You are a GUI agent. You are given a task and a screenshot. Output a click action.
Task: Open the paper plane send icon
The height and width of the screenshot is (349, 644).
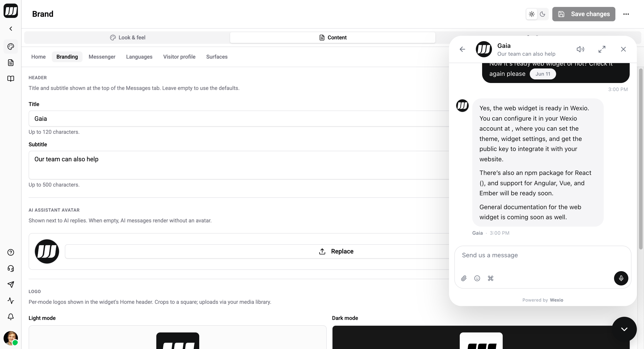point(11,284)
